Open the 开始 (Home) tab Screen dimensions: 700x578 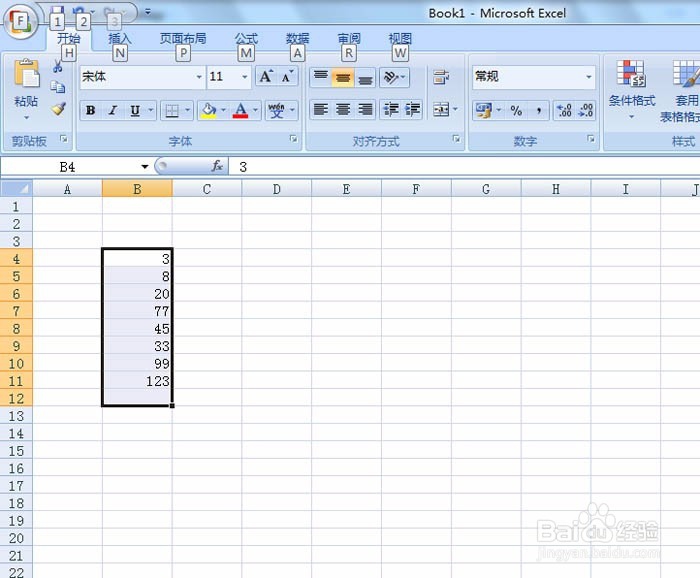[69, 38]
